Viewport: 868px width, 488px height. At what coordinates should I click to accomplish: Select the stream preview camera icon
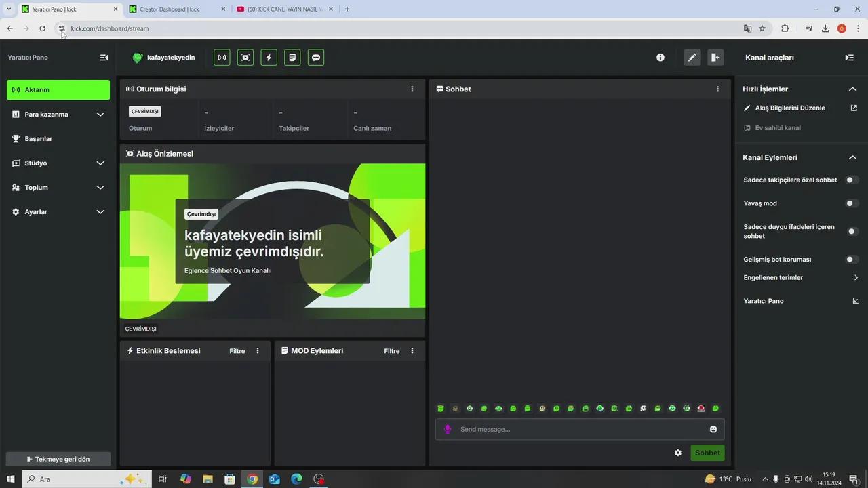[x=245, y=57]
